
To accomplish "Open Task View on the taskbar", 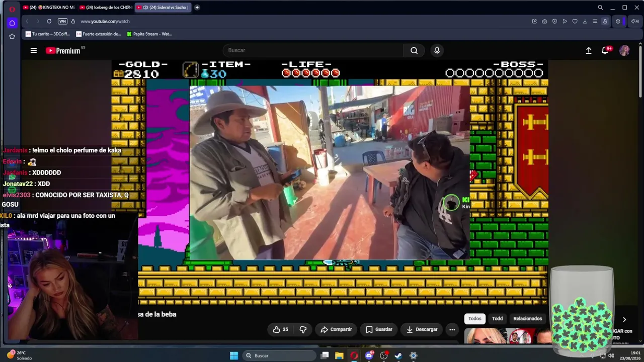I will coord(325,355).
